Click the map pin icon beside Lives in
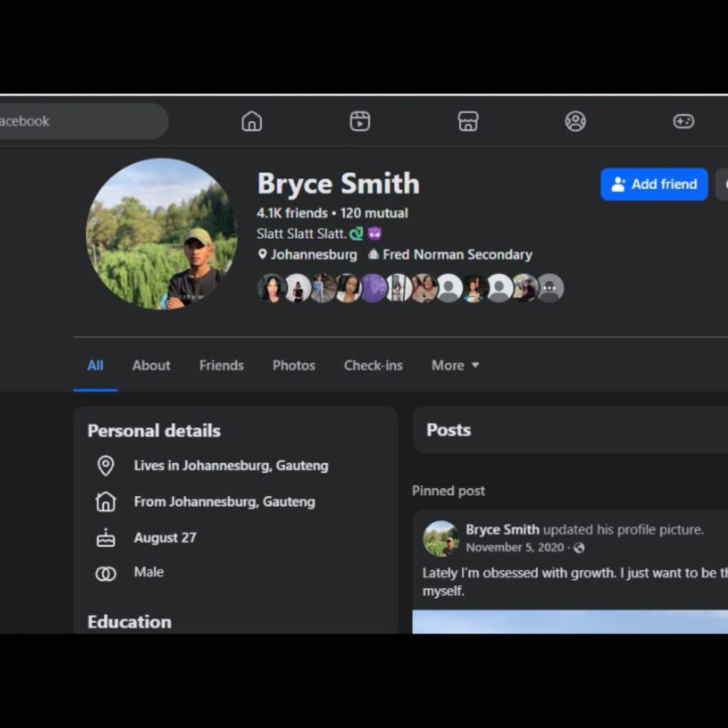The image size is (728, 728). coord(106,465)
